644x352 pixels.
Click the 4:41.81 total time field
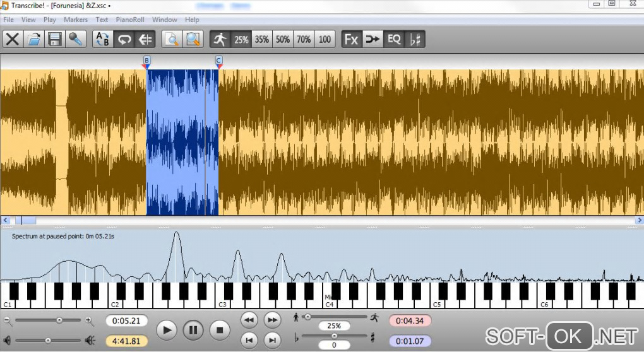126,341
